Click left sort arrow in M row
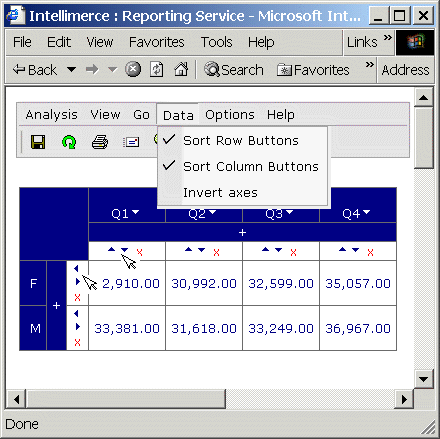This screenshot has width=440, height=439. click(x=76, y=313)
